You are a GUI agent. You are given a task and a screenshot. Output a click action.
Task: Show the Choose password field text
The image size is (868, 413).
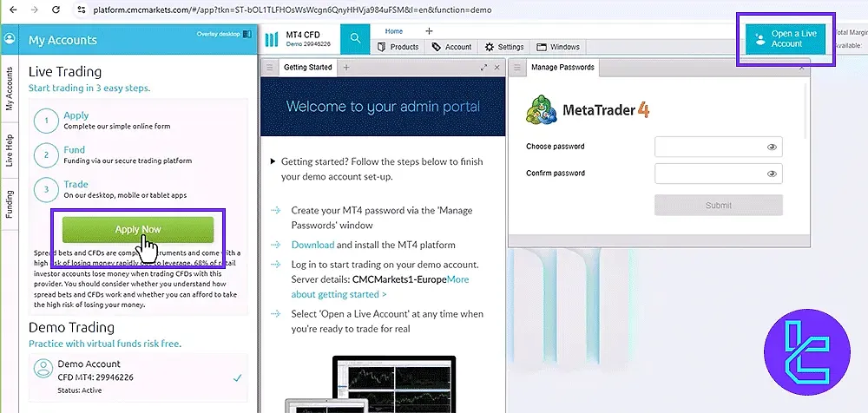point(772,147)
